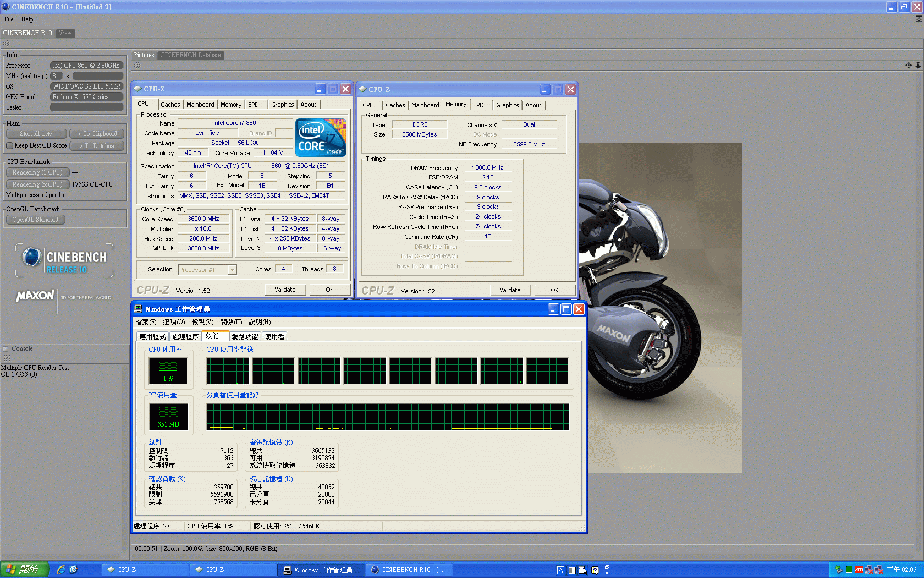Open 檔案(F) menu in Task Manager
Viewport: 924px width, 578px height.
(146, 322)
